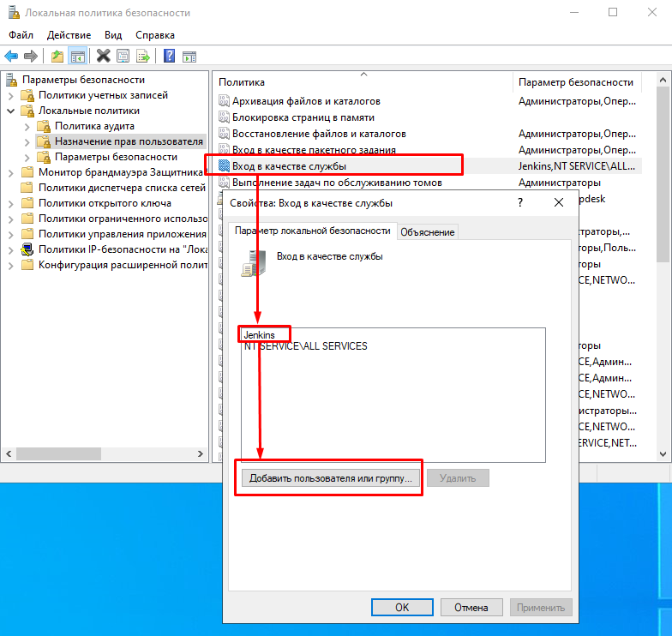
Task: Toggle the show/hide console tree icon
Action: pyautogui.click(x=77, y=56)
